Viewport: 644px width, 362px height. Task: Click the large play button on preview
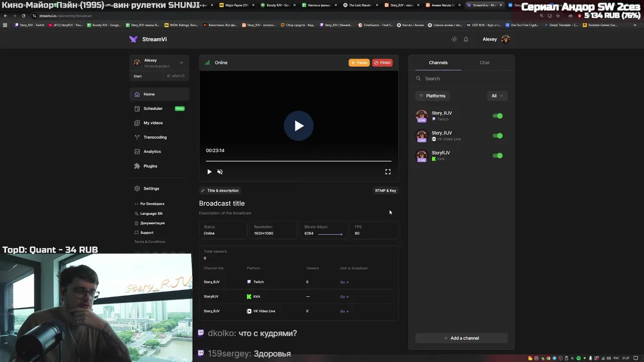coord(298,126)
